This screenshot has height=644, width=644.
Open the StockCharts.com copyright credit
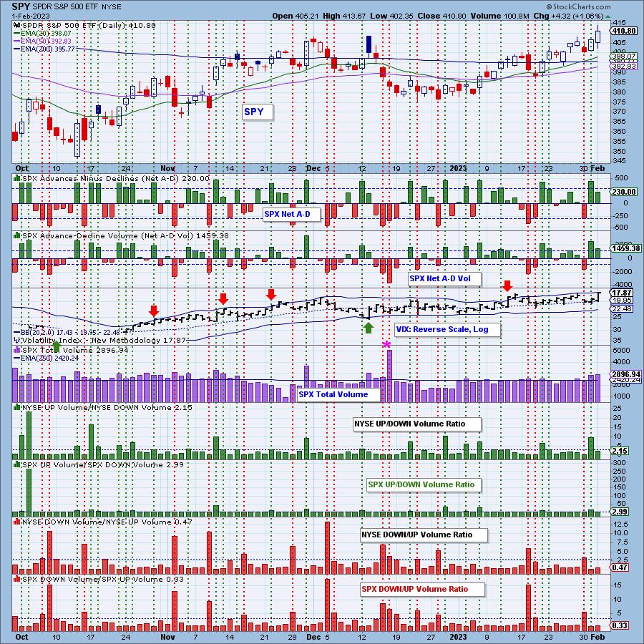coord(578,6)
